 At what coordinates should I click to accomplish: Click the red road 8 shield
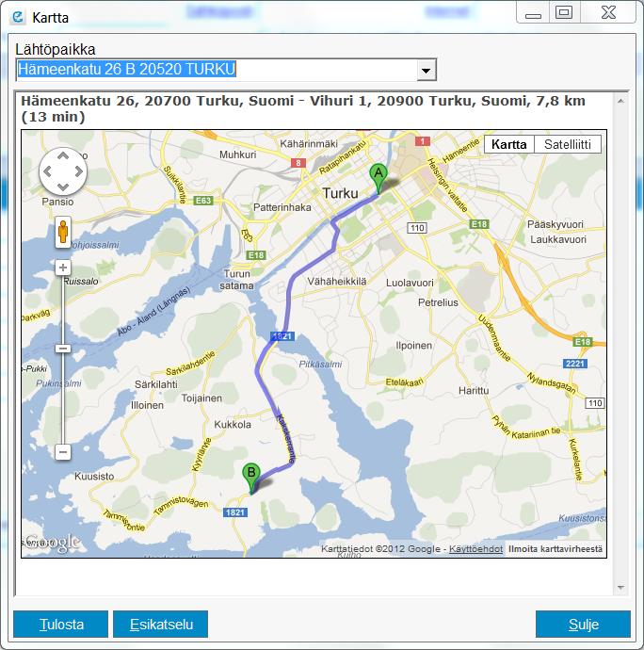coord(298,163)
